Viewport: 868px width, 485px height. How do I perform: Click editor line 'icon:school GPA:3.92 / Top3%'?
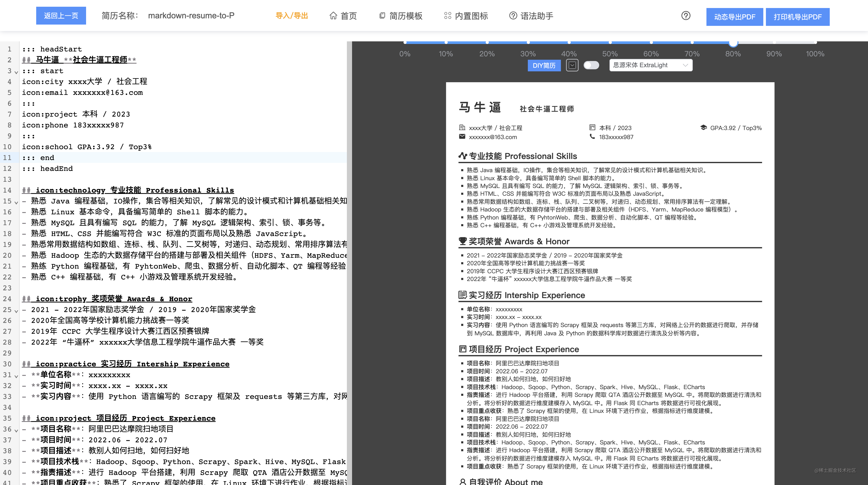pyautogui.click(x=87, y=147)
